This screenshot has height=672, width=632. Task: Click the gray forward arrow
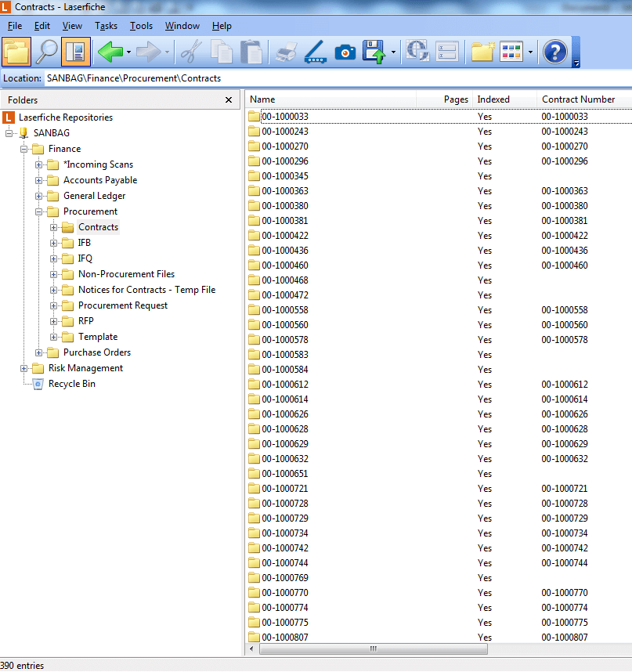pos(148,52)
